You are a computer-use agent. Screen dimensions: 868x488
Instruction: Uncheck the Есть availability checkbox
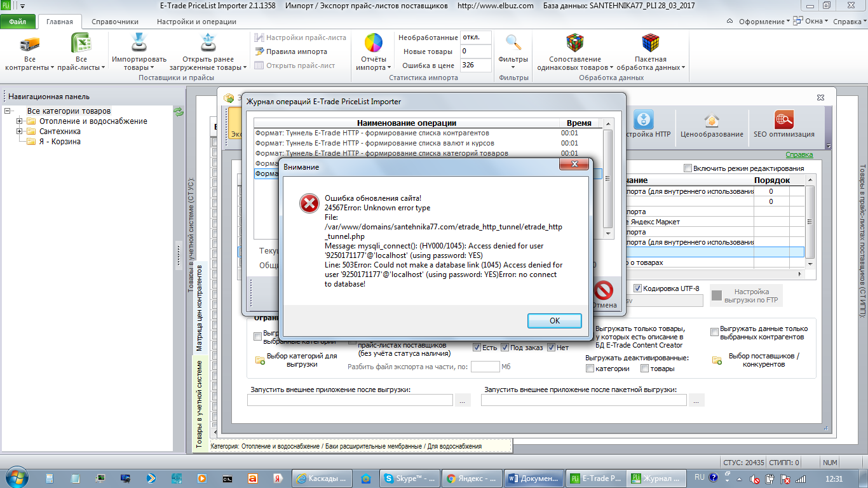click(477, 348)
